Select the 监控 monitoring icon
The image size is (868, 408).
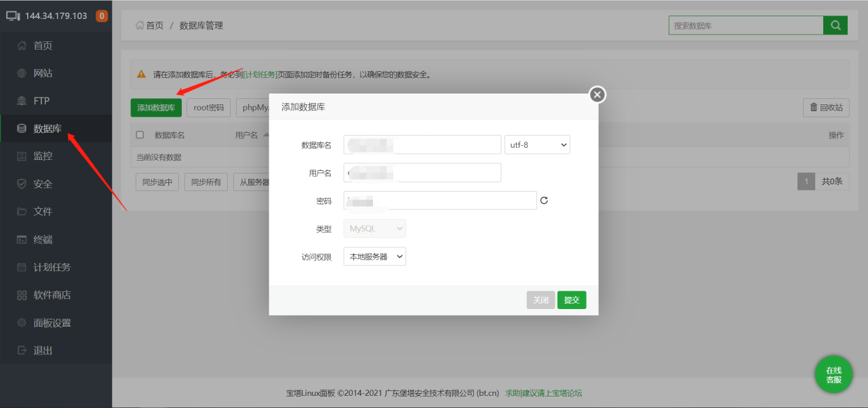point(23,156)
